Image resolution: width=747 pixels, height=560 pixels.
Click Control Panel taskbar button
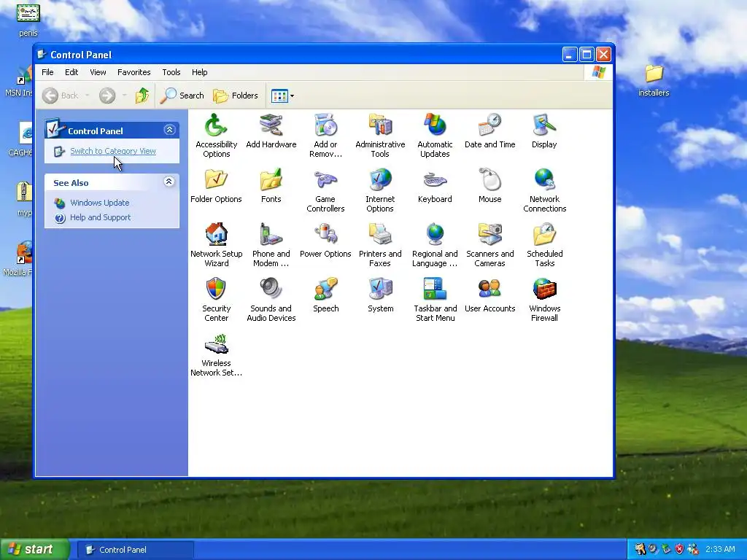click(135, 550)
